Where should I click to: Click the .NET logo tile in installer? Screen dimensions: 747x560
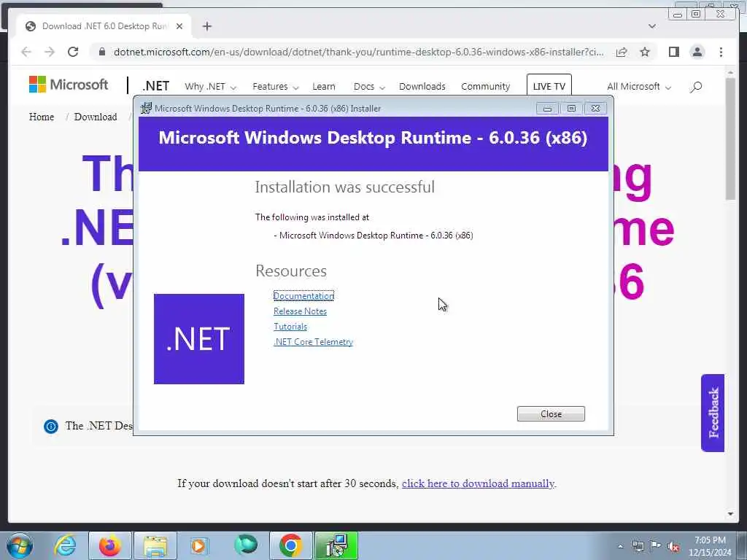198,338
